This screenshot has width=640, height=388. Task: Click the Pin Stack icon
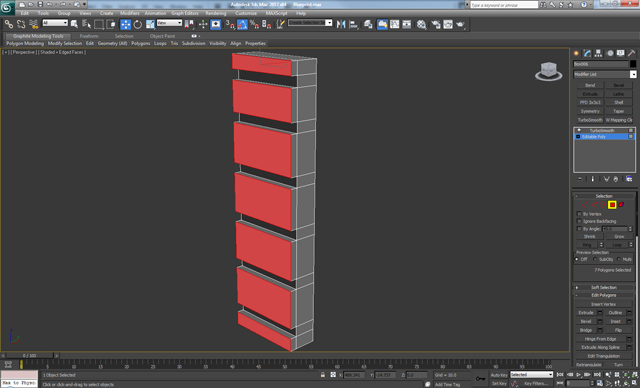point(580,179)
